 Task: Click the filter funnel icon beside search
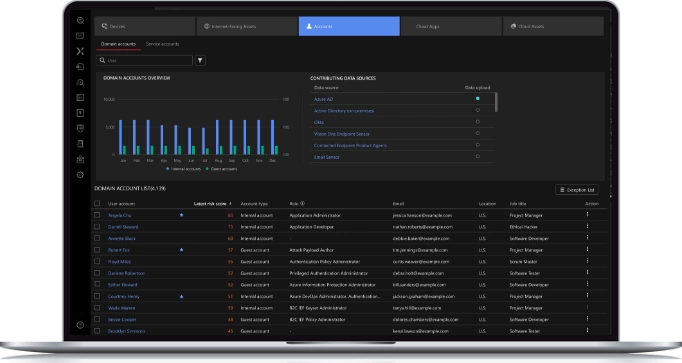200,60
